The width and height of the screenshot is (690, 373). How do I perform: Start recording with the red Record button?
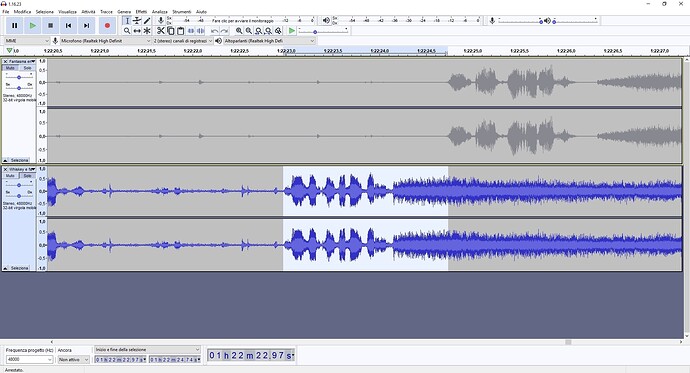tap(107, 26)
